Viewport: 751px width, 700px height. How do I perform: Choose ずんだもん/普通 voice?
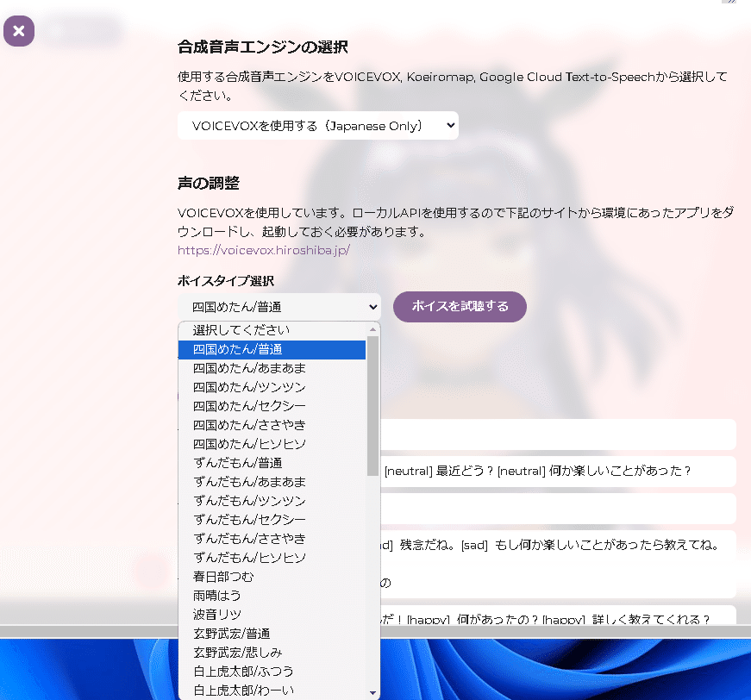click(x=272, y=463)
